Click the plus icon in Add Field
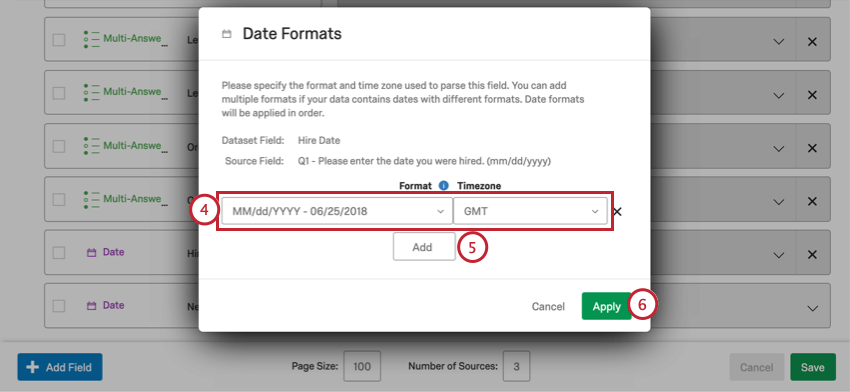The height and width of the screenshot is (392, 850). click(x=33, y=367)
